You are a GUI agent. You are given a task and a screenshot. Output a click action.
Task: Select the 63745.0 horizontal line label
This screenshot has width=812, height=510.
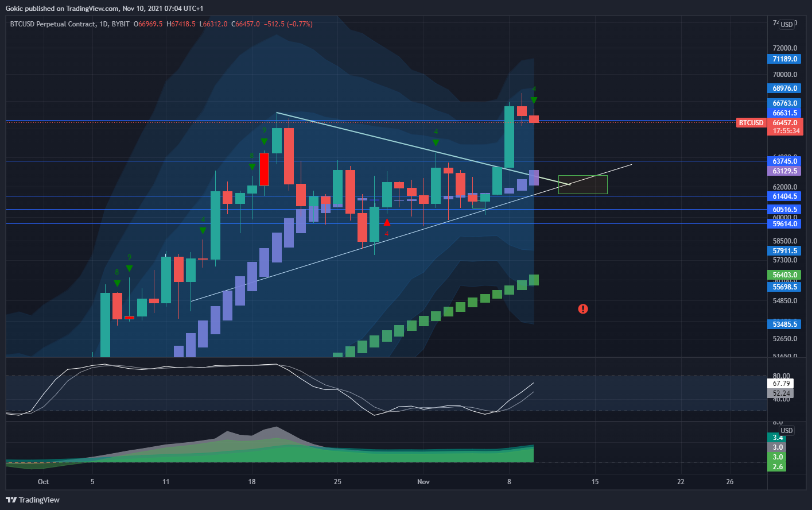coord(784,161)
